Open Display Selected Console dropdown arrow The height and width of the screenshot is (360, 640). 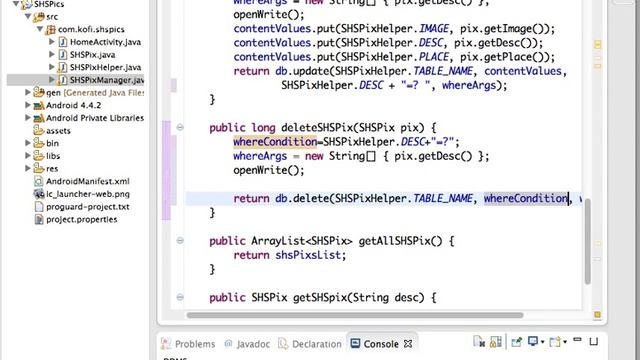(x=542, y=342)
